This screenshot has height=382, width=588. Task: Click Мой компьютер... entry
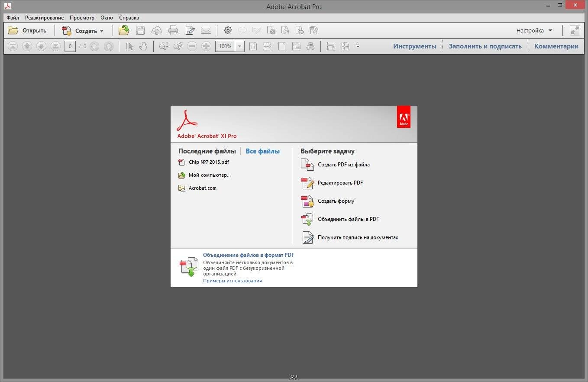click(204, 175)
